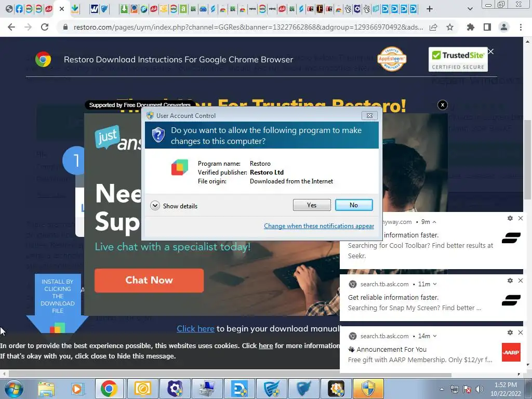Switch to the Facebook tab

(x=19, y=9)
